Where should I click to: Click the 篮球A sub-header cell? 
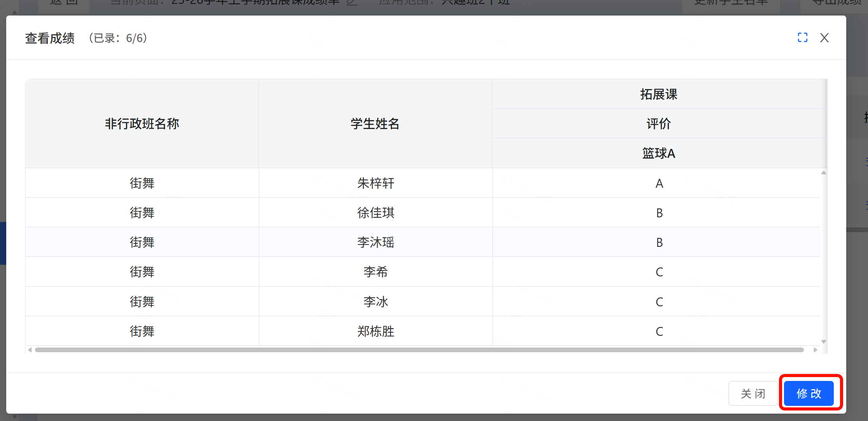pos(659,153)
